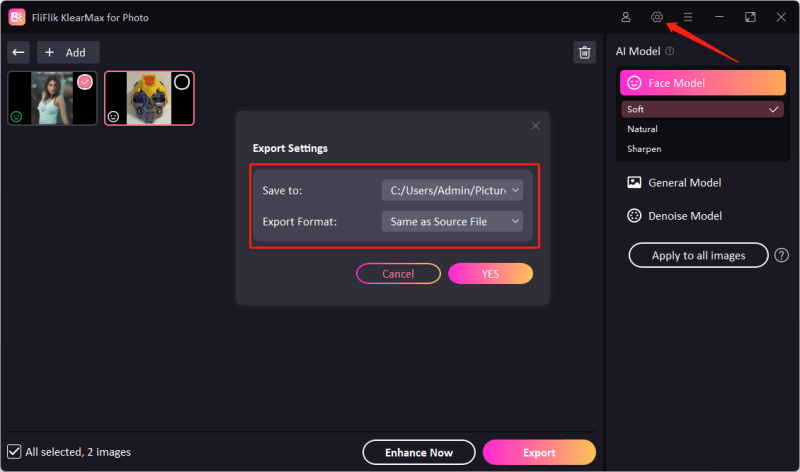Image resolution: width=800 pixels, height=472 pixels.
Task: Open the settings gear icon in title bar
Action: (657, 17)
